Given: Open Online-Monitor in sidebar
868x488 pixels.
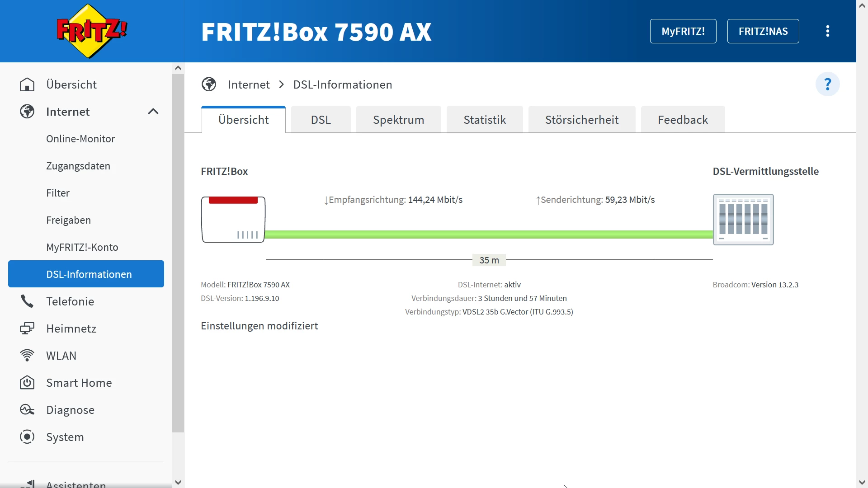Looking at the screenshot, I should 80,139.
